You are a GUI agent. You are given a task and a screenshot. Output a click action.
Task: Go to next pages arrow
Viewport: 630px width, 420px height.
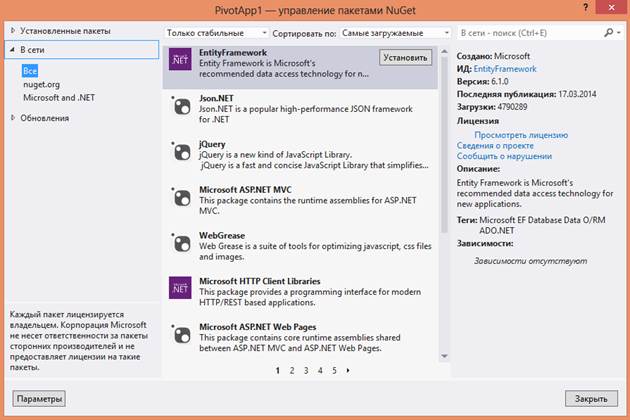coord(348,371)
